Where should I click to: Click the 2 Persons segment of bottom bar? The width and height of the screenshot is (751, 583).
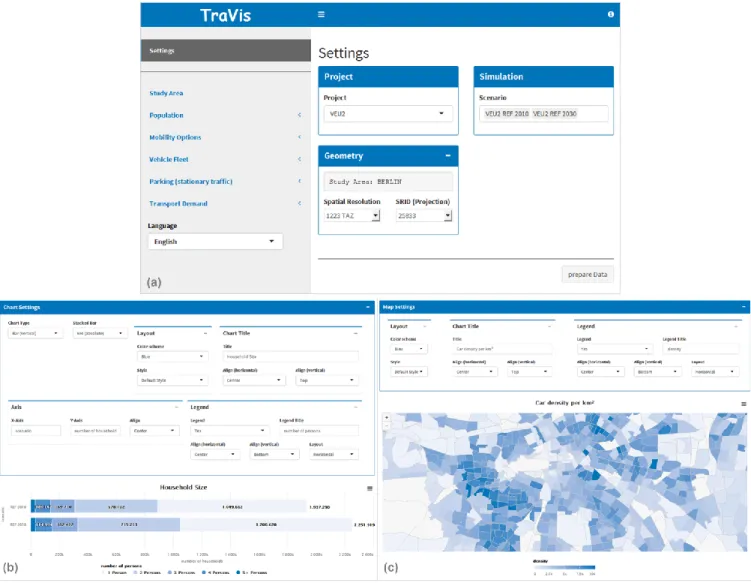(129, 525)
